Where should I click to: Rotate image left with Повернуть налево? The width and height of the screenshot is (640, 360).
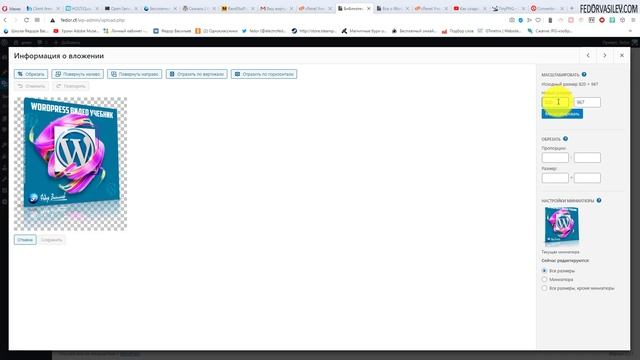pos(78,74)
